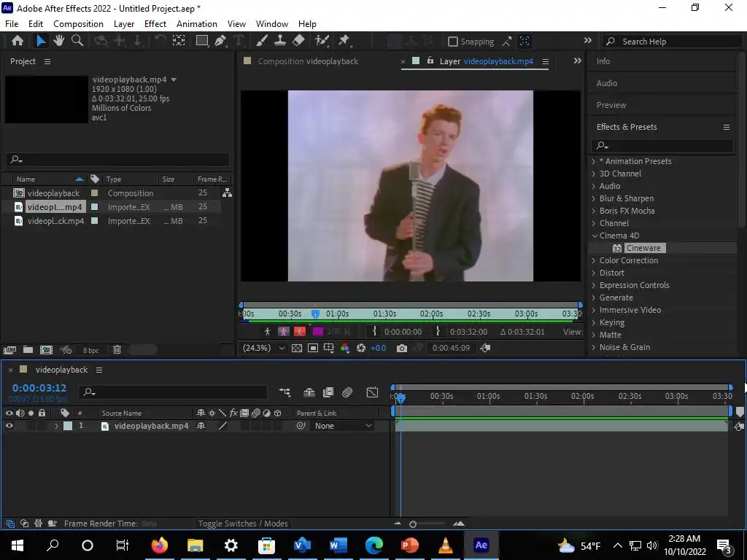Open the Effects & Presets panel menu
Image resolution: width=747 pixels, height=560 pixels.
(727, 127)
